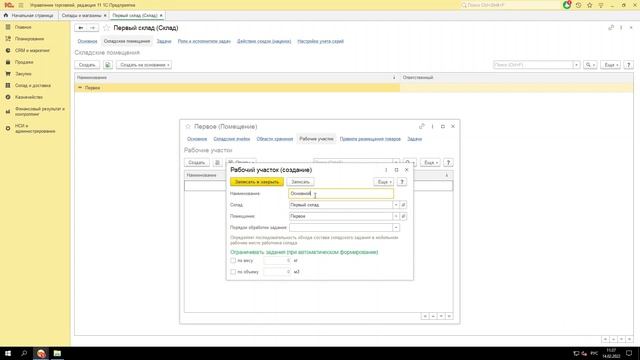Open the Главное section in sidebar
Screen dimensions: 640x360
pos(23,27)
